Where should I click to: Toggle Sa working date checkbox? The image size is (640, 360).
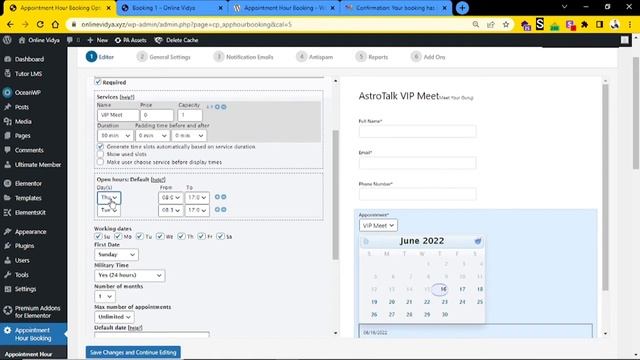220,236
